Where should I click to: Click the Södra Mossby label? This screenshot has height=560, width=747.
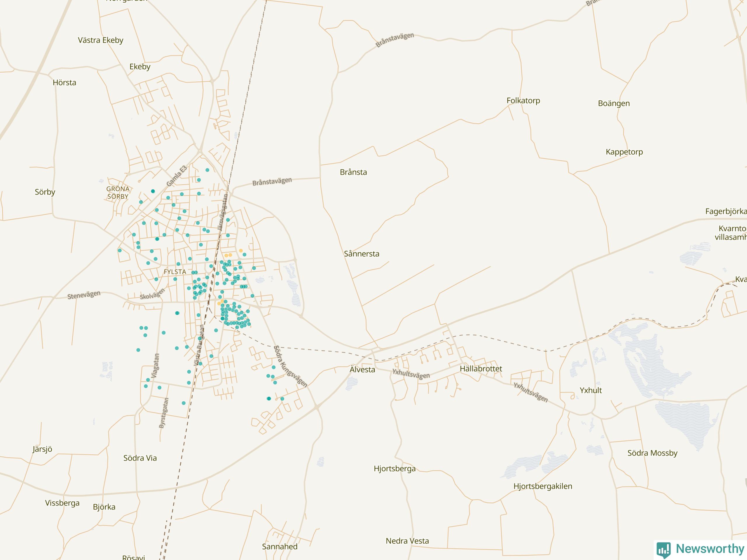652,453
